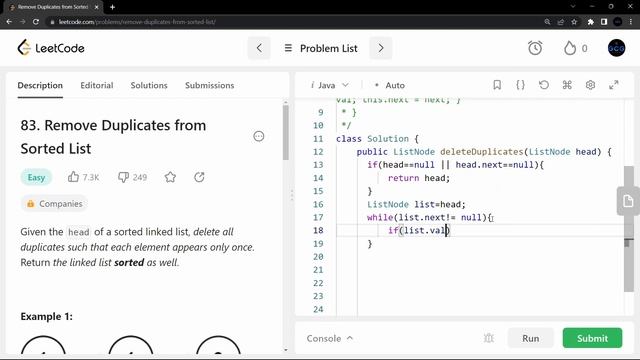Image resolution: width=640 pixels, height=360 pixels.
Task: Share the problem icon
Action: [199, 177]
